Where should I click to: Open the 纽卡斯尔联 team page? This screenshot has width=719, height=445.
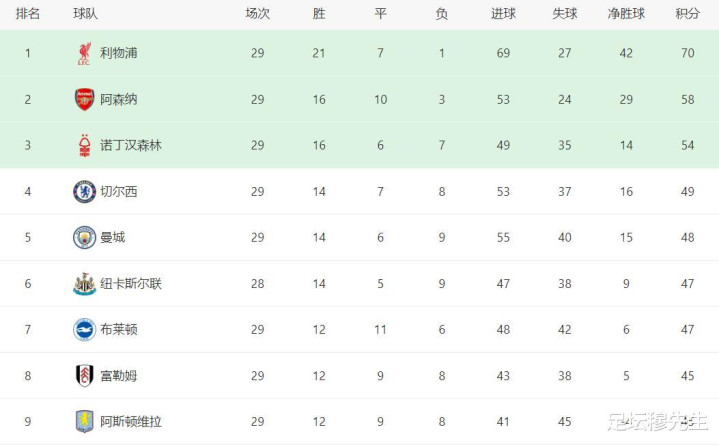coord(131,284)
